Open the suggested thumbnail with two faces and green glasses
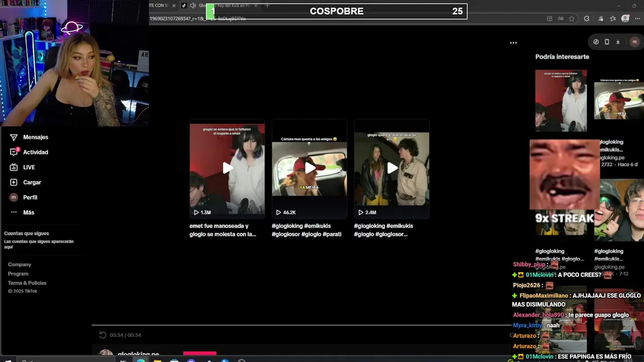The image size is (644, 362). pyautogui.click(x=619, y=210)
